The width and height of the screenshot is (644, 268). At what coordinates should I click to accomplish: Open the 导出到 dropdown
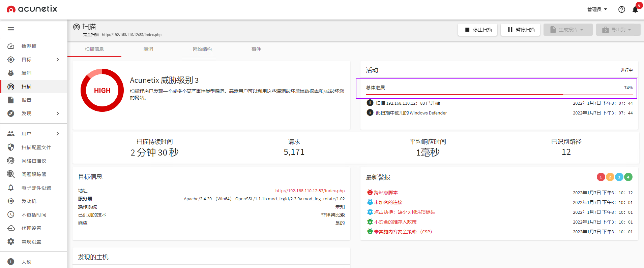coord(618,30)
